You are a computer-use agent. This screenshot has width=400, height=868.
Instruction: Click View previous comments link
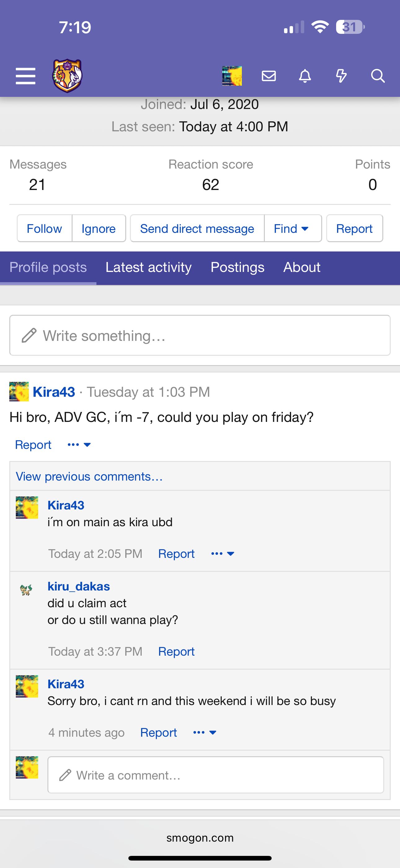89,477
